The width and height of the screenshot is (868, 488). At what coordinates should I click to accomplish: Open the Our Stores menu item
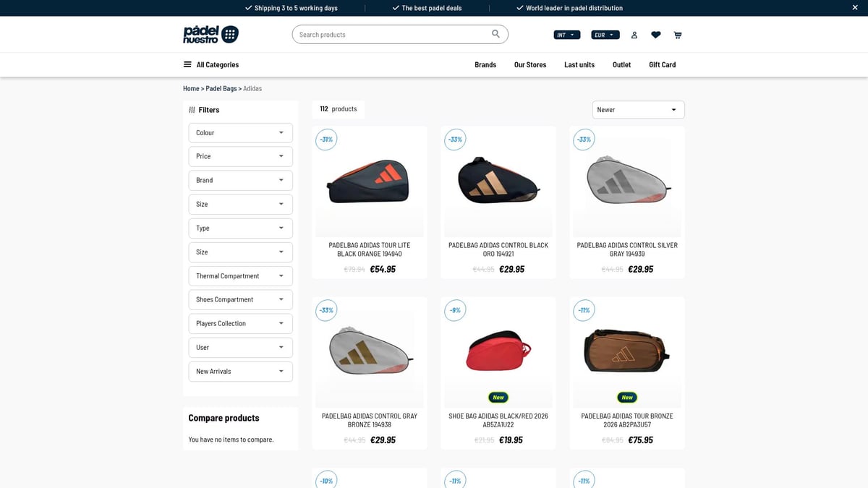point(530,64)
